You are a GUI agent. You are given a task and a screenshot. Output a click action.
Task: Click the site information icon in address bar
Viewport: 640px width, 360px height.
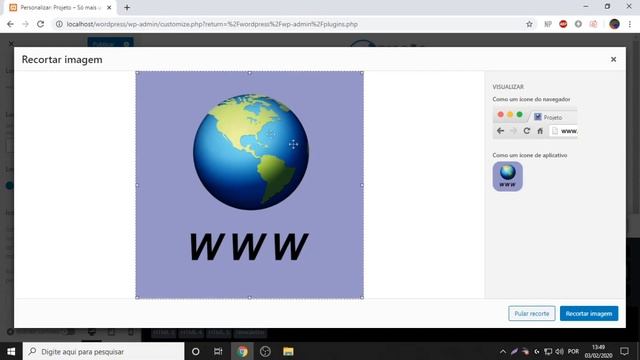pos(59,24)
